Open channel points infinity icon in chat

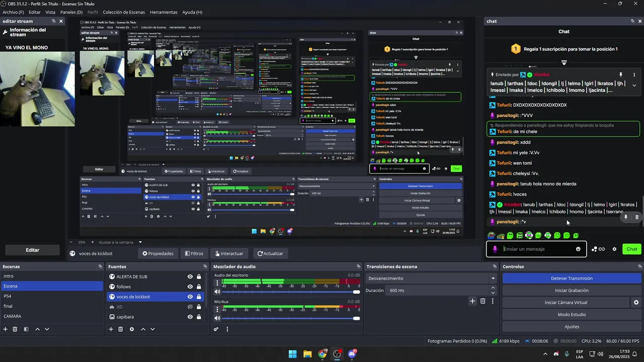[x=598, y=249]
